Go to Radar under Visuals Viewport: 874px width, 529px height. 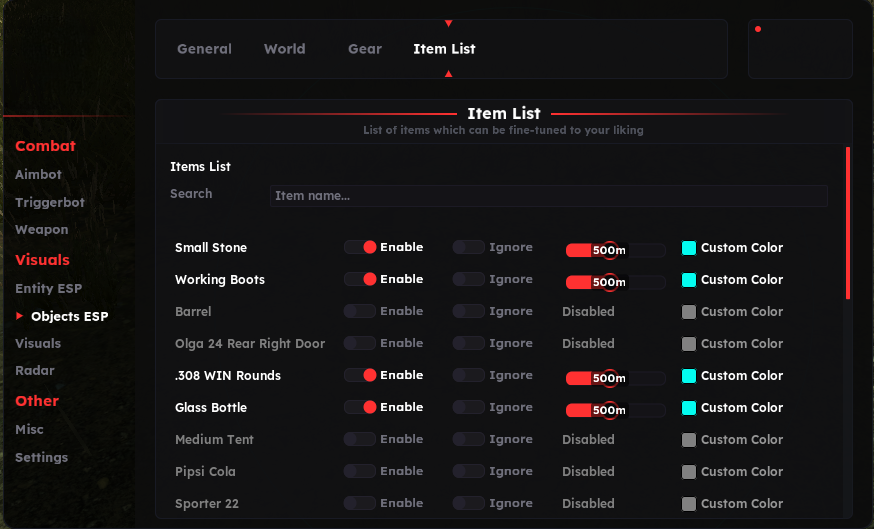point(35,370)
